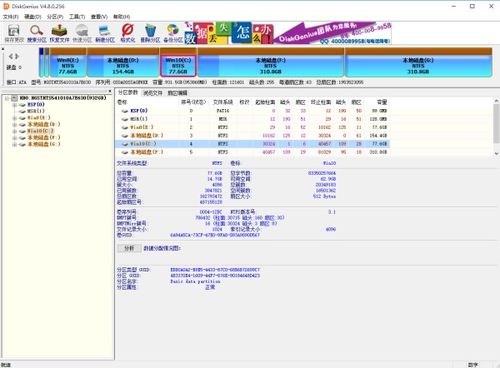The height and width of the screenshot is (368, 500).
Task: Open the 查看(V) menu
Action: pos(99,17)
